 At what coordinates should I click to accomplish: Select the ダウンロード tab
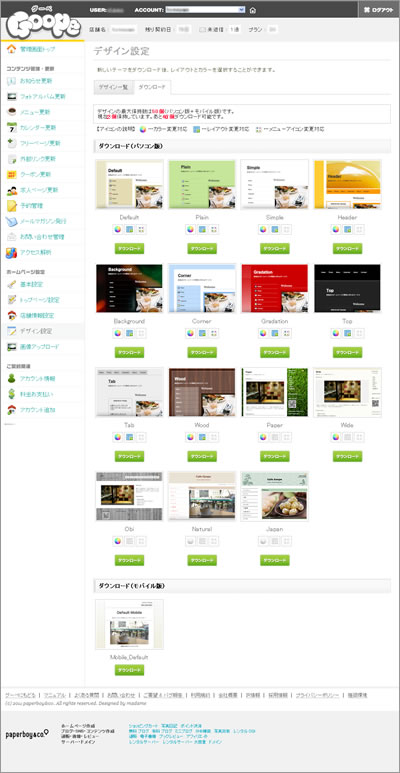(x=152, y=87)
